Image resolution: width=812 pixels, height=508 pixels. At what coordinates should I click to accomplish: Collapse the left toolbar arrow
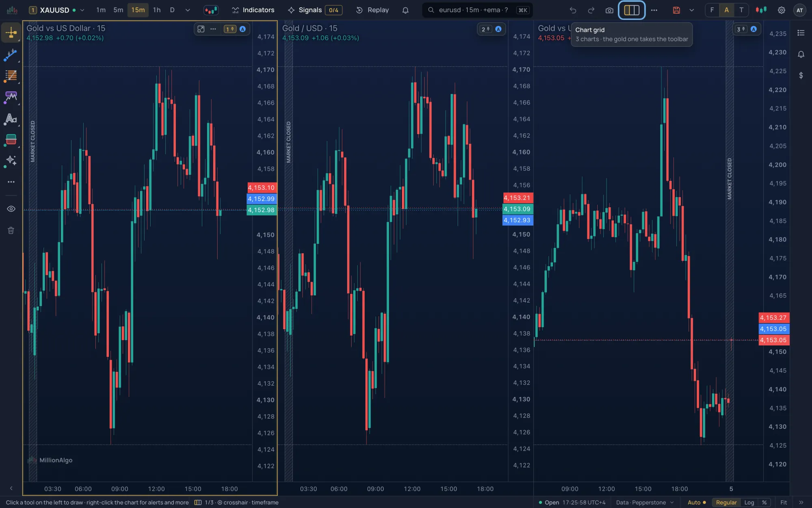pos(11,488)
